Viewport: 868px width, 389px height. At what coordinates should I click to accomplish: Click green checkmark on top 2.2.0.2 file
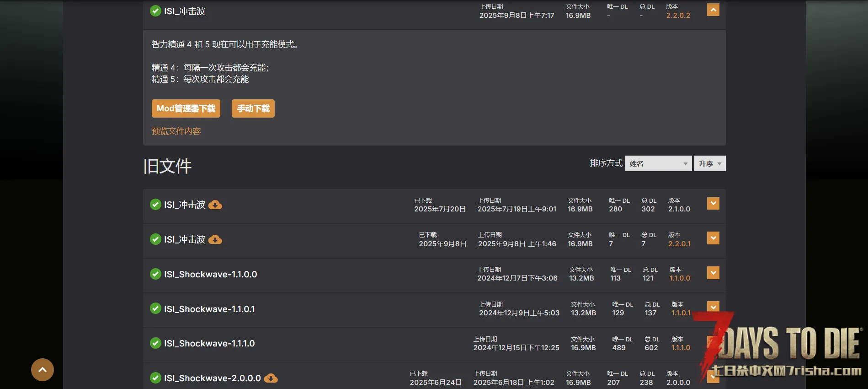click(155, 11)
